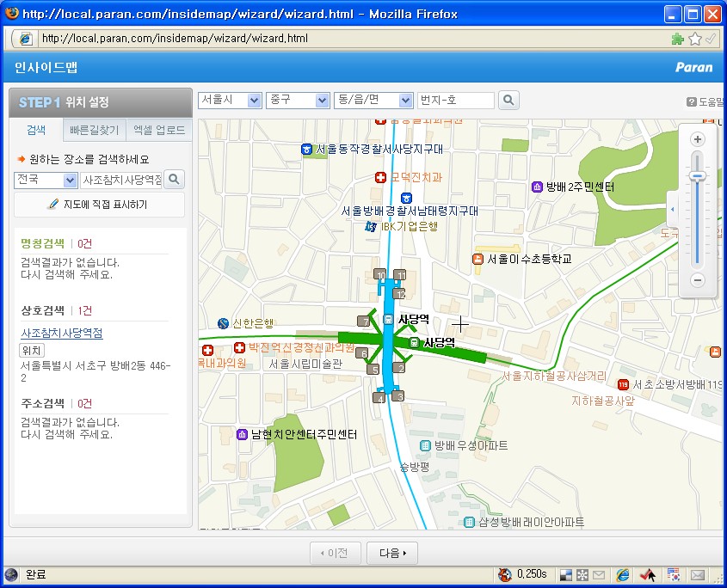Click the browser URL address field

pyautogui.click(x=353, y=39)
